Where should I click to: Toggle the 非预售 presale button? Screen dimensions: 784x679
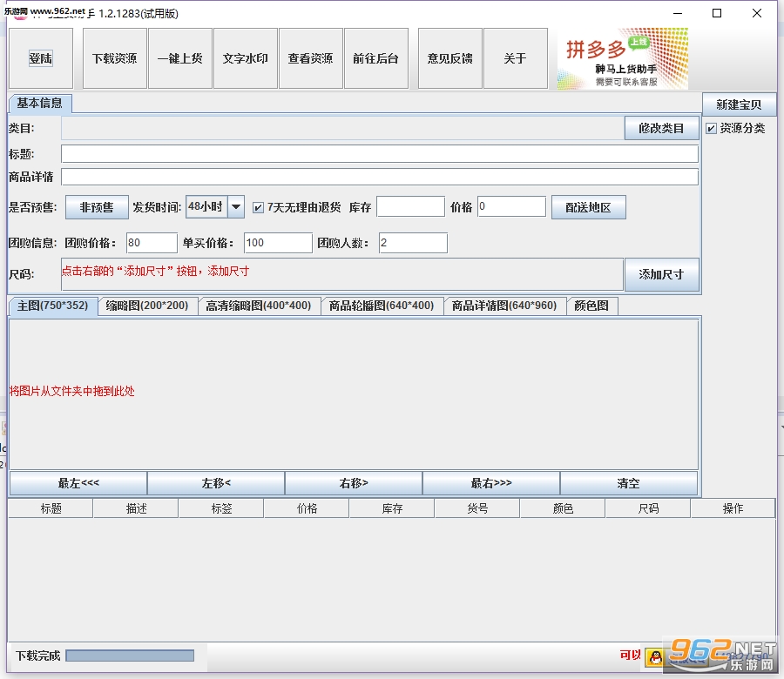(x=97, y=207)
